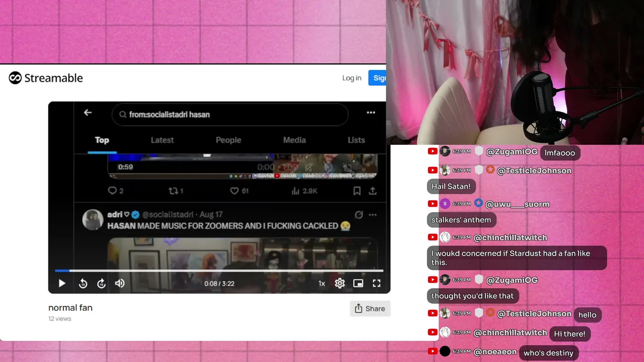Switch to the People tab
The image size is (644, 362).
point(228,140)
